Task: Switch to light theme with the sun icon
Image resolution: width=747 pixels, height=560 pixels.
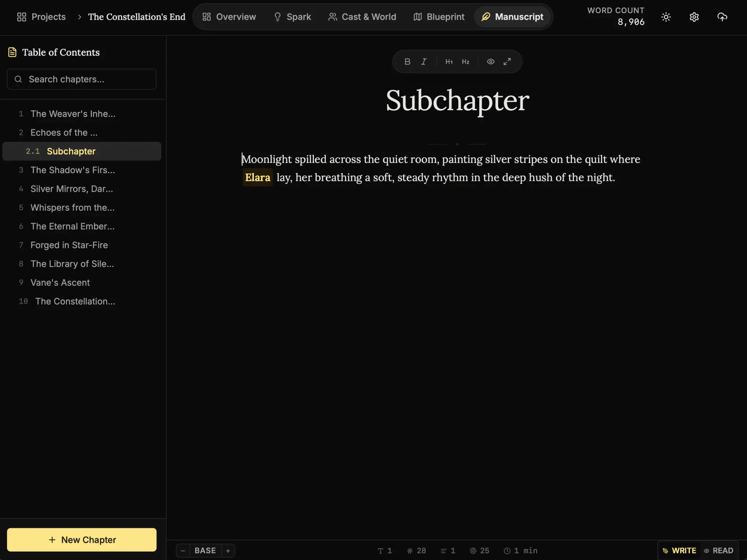Action: [665, 17]
